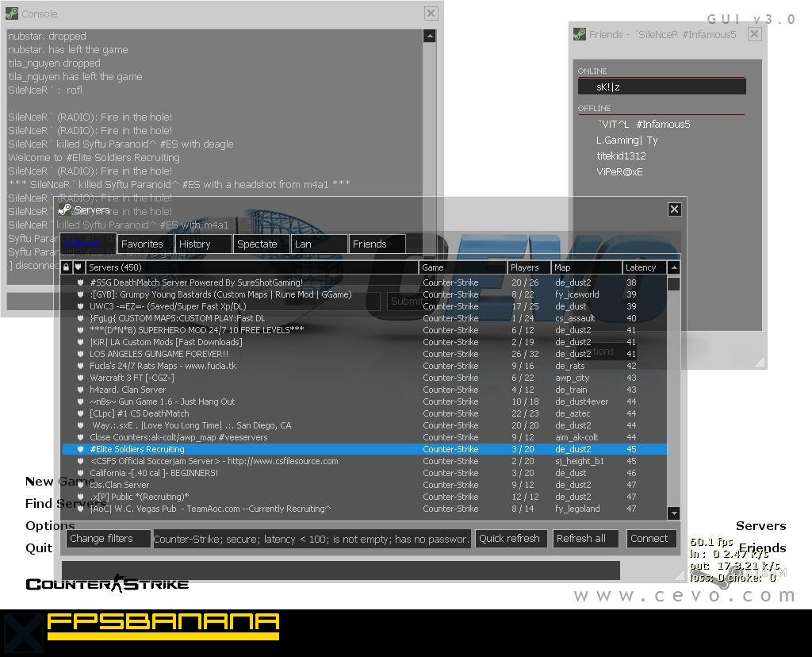Sort server list by Map column
Image resolution: width=812 pixels, height=657 pixels.
[x=586, y=267]
